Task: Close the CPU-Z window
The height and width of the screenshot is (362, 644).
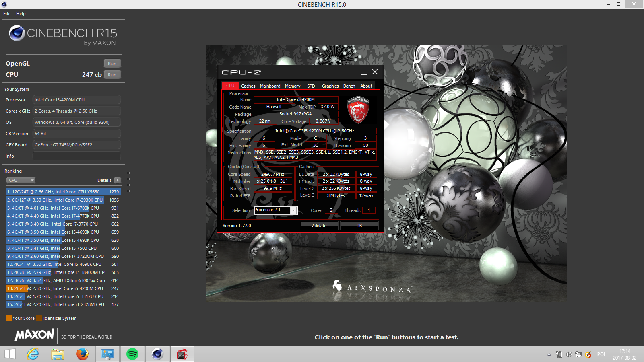Action: (x=375, y=72)
